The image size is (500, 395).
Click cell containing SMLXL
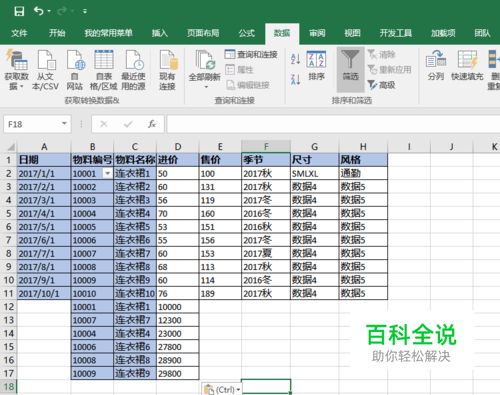[x=314, y=173]
